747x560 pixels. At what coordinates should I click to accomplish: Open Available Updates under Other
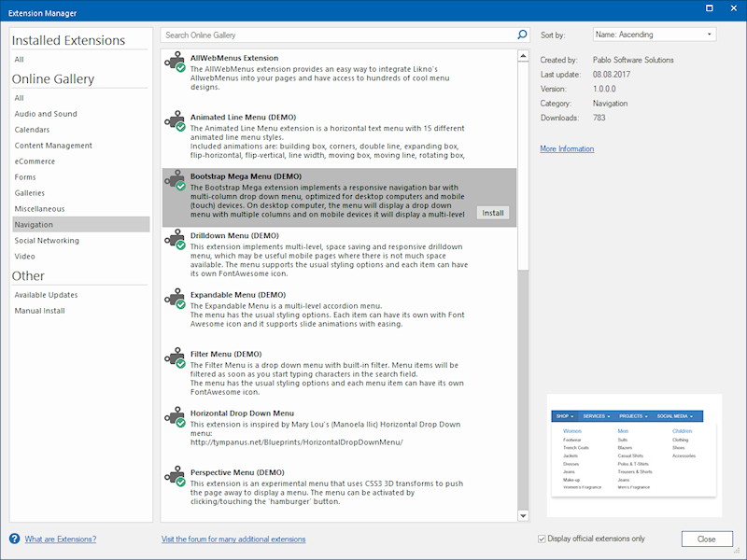(48, 295)
